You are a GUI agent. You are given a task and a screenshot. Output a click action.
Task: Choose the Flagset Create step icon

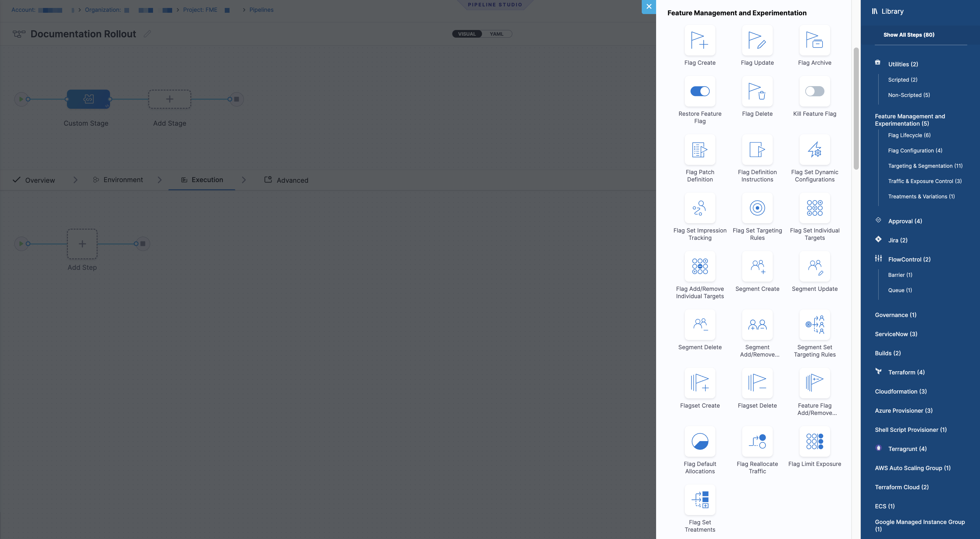(x=700, y=383)
